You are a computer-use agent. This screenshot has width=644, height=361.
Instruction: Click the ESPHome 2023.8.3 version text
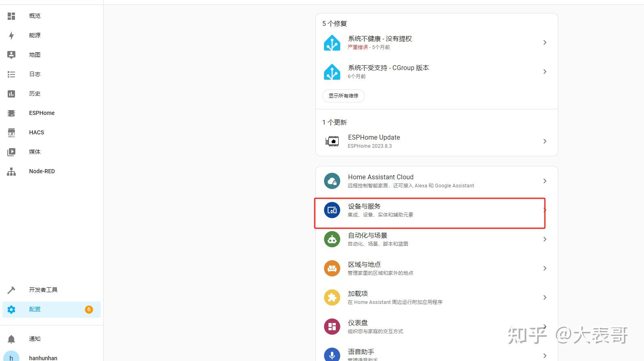[370, 146]
